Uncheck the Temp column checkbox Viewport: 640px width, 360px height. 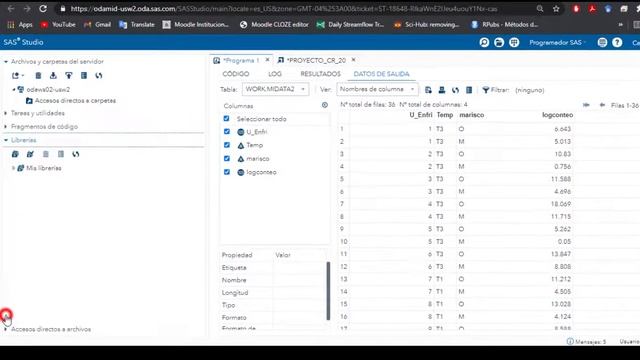pos(227,145)
